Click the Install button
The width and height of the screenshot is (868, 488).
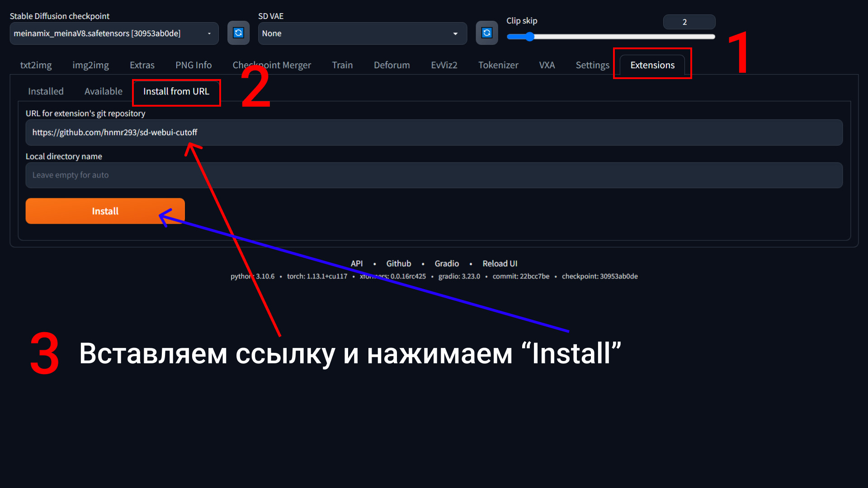(105, 211)
